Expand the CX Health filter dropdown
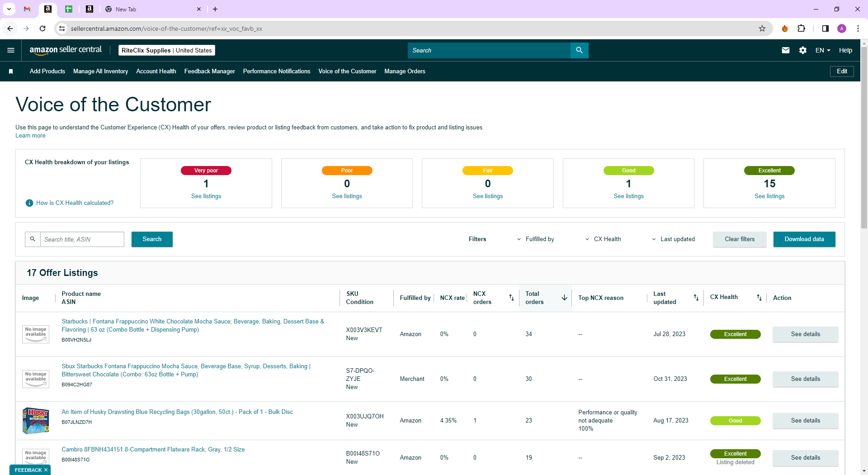868x475 pixels. point(603,239)
